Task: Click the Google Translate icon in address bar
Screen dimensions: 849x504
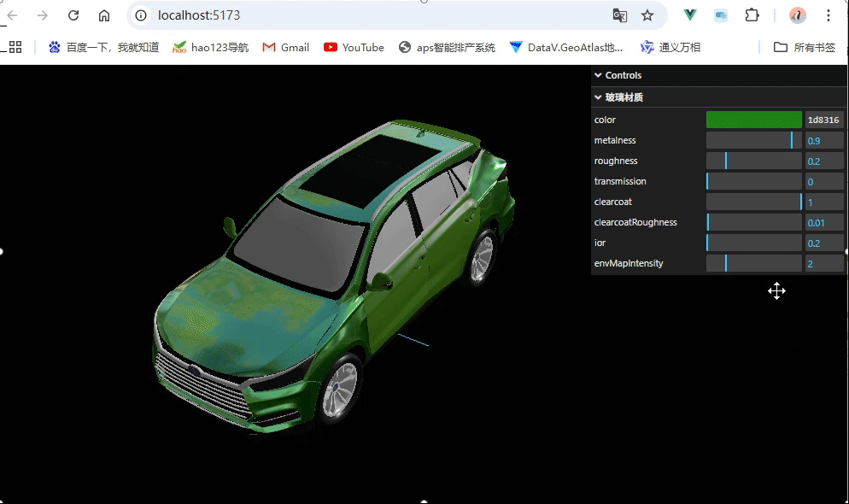Action: (620, 15)
